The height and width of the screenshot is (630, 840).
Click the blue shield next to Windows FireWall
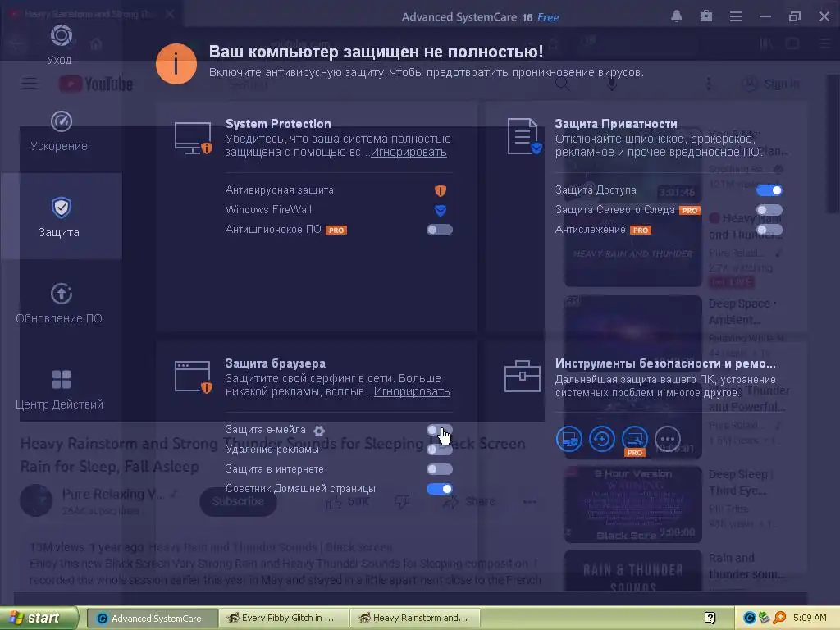[x=441, y=210]
